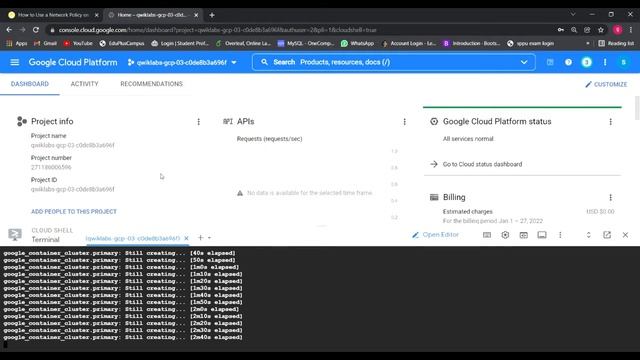Expand the search bar dropdown arrow
The image size is (640, 360).
coord(524,62)
